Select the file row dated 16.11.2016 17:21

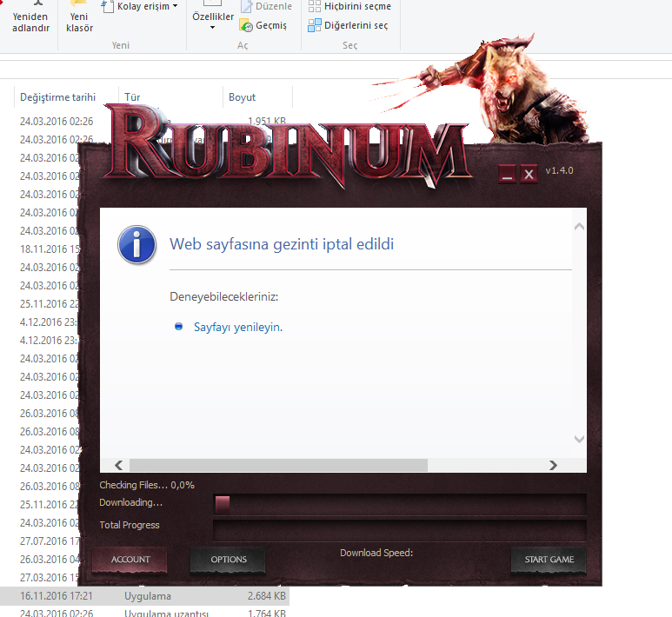pyautogui.click(x=144, y=596)
